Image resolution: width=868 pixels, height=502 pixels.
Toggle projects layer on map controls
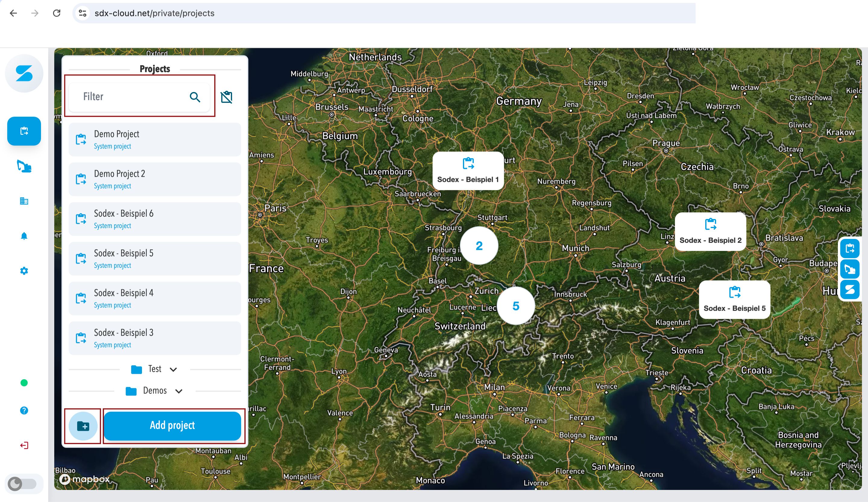click(850, 248)
